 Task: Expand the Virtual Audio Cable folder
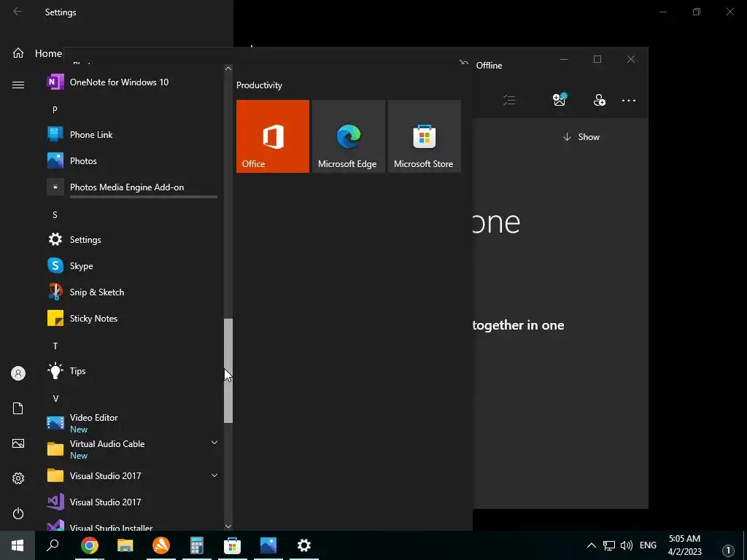coord(214,443)
